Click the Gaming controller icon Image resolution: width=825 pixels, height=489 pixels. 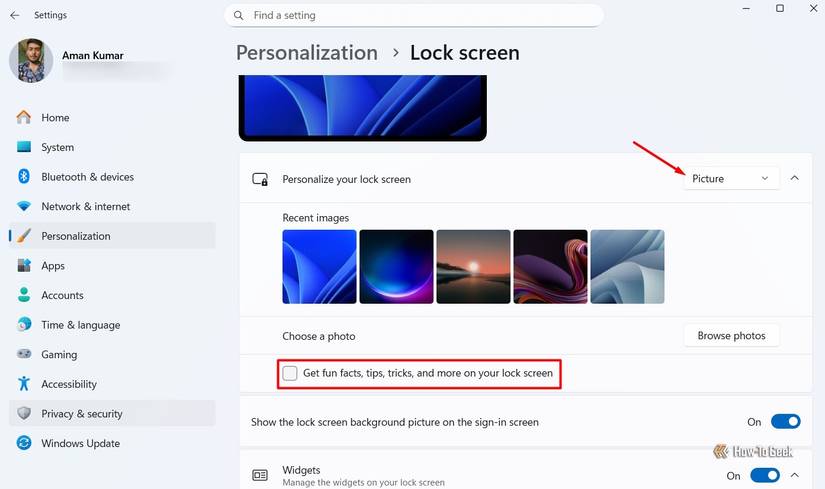tap(24, 354)
